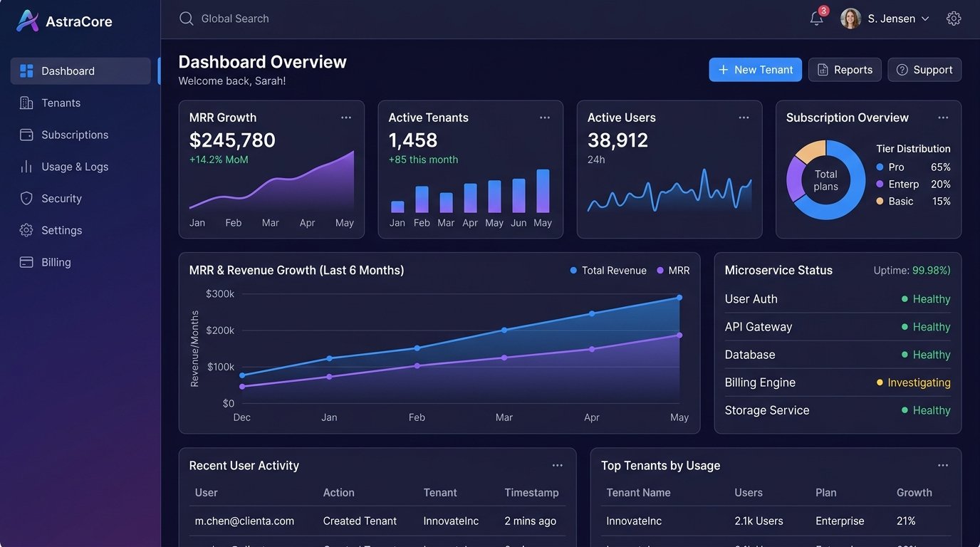Toggle the Total Revenue legend series
980x547 pixels.
pos(608,271)
